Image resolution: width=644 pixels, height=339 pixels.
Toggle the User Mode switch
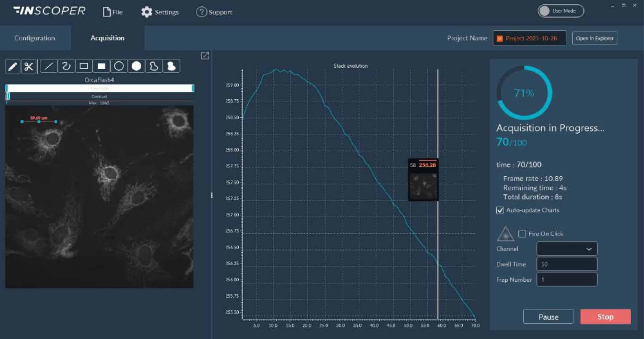click(x=560, y=11)
